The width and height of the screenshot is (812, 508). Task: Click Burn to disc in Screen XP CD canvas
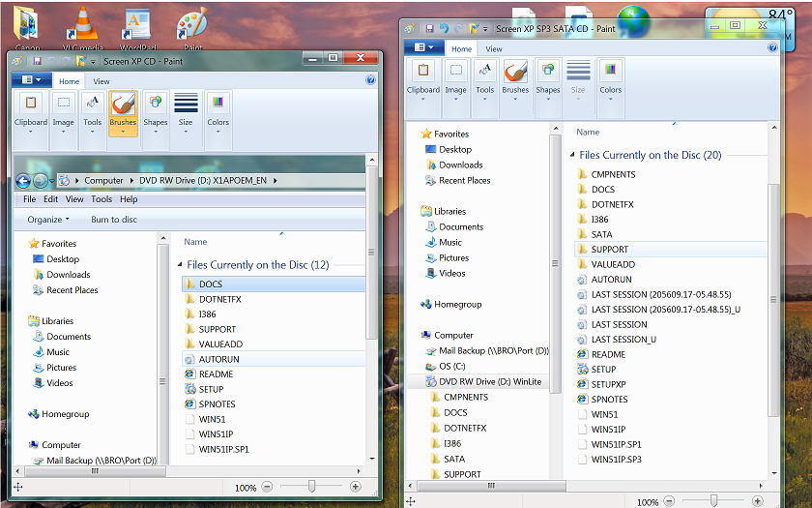click(114, 220)
